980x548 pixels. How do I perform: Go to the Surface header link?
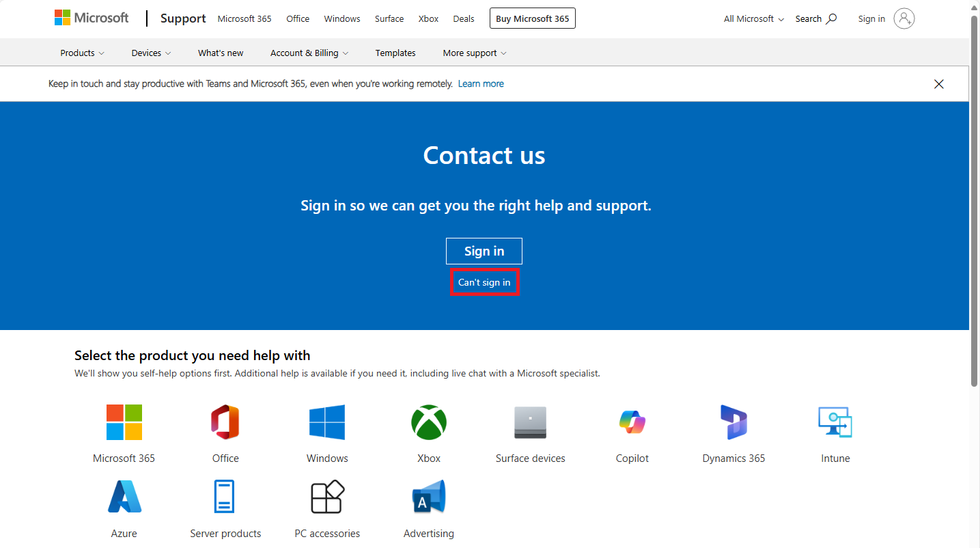pyautogui.click(x=389, y=18)
